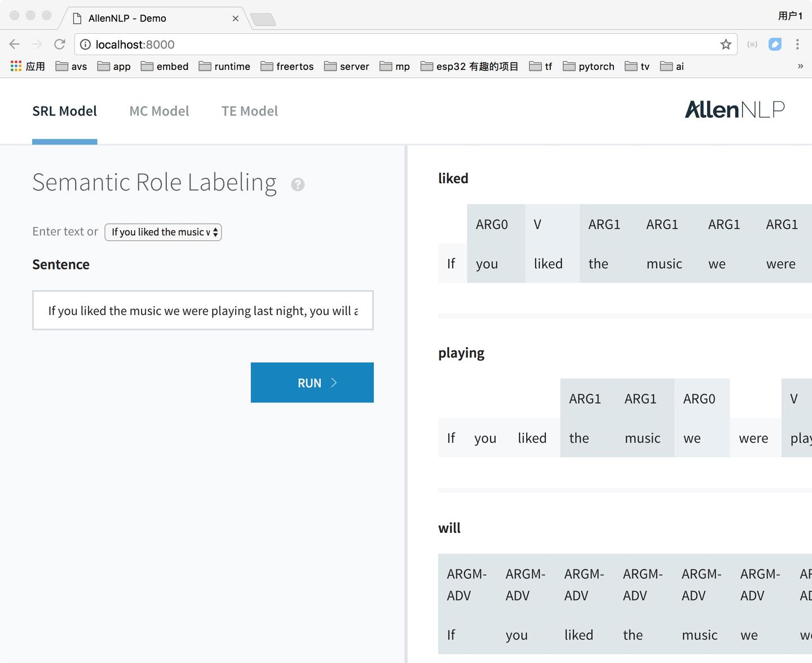Screen dimensions: 812x663
Task: Click the {=} extension icon
Action: tap(752, 44)
